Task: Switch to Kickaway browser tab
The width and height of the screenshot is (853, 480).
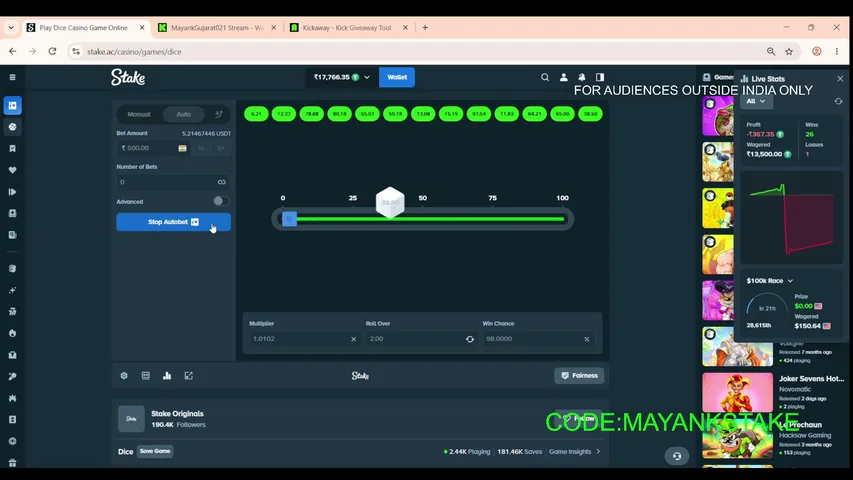Action: point(347,28)
